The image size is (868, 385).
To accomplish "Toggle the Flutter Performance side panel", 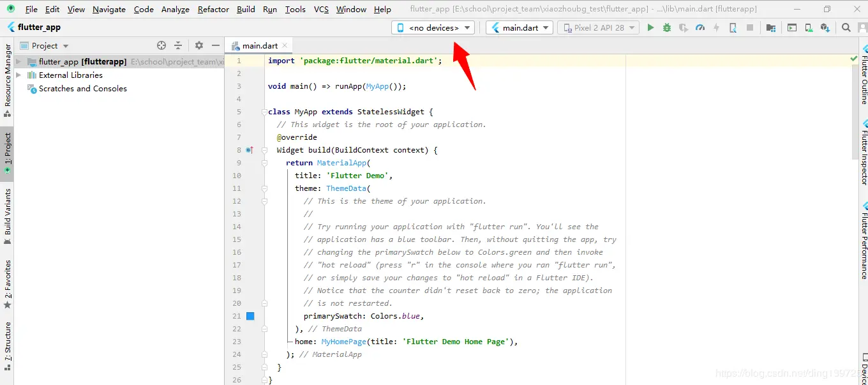I will [x=864, y=240].
